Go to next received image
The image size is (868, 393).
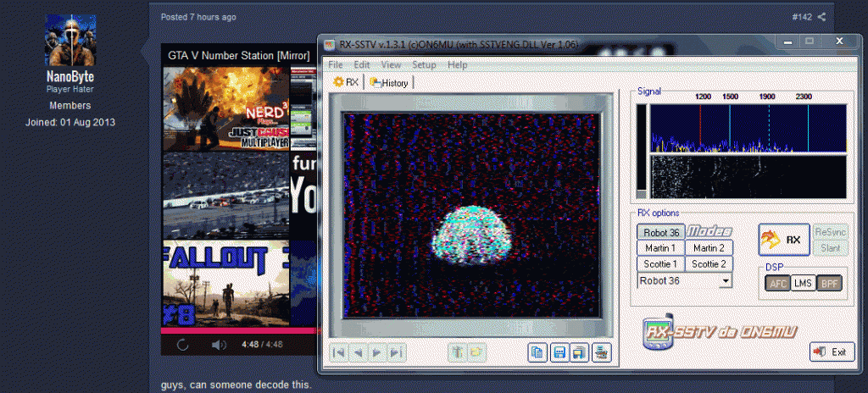pos(377,352)
